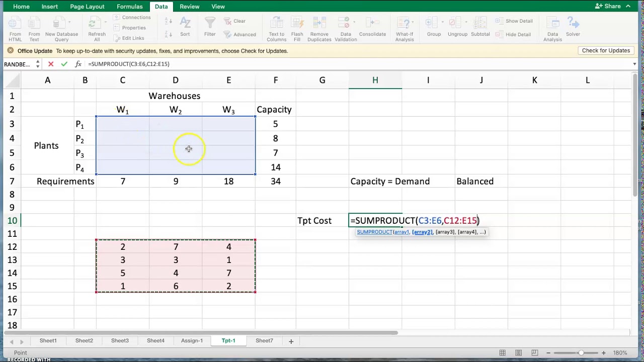
Task: Click inside the formula bar text
Action: 128,64
